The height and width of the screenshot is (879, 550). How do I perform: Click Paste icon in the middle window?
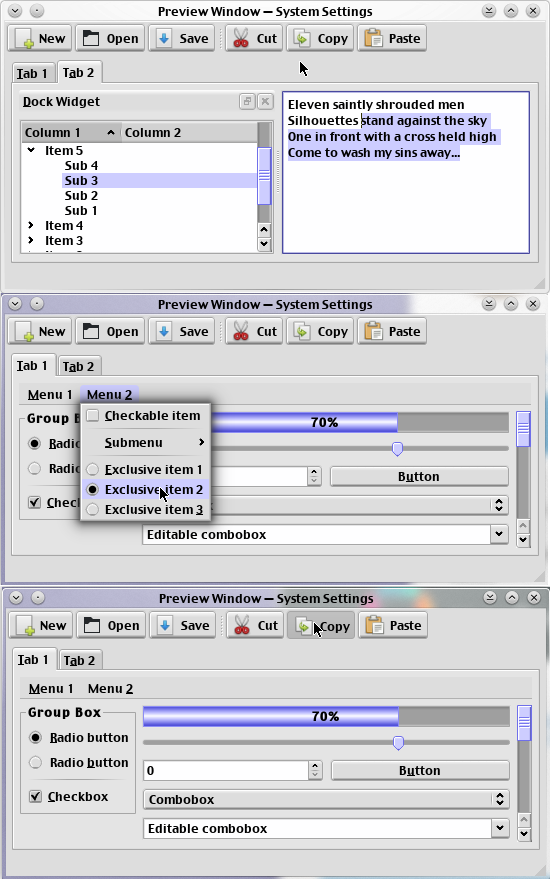tap(373, 331)
